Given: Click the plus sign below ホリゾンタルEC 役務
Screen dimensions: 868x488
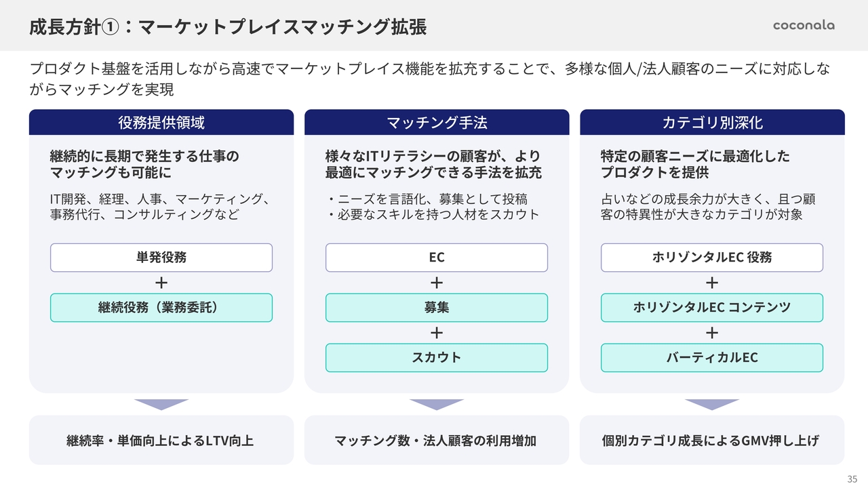Looking at the screenshot, I should click(x=712, y=283).
